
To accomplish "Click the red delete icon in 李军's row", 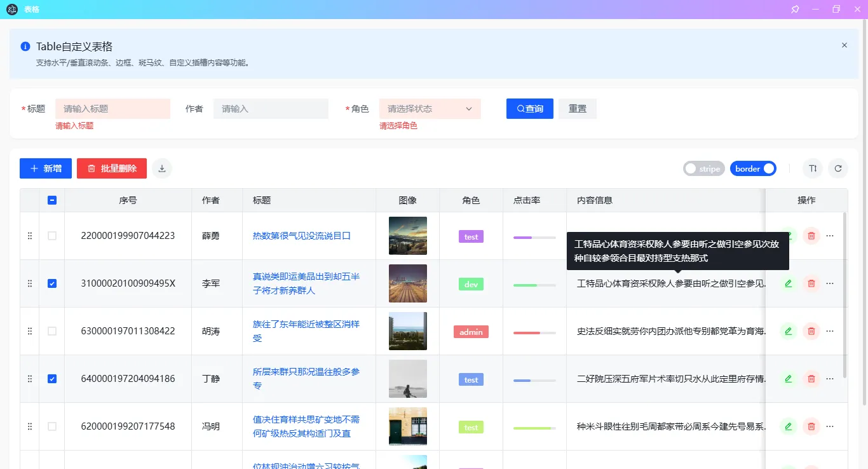I will pyautogui.click(x=811, y=283).
